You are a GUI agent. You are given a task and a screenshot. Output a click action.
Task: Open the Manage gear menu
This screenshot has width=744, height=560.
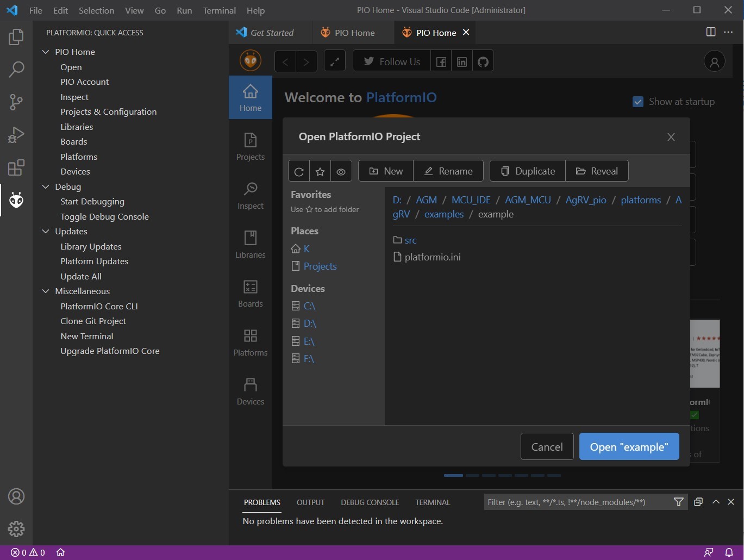[16, 528]
